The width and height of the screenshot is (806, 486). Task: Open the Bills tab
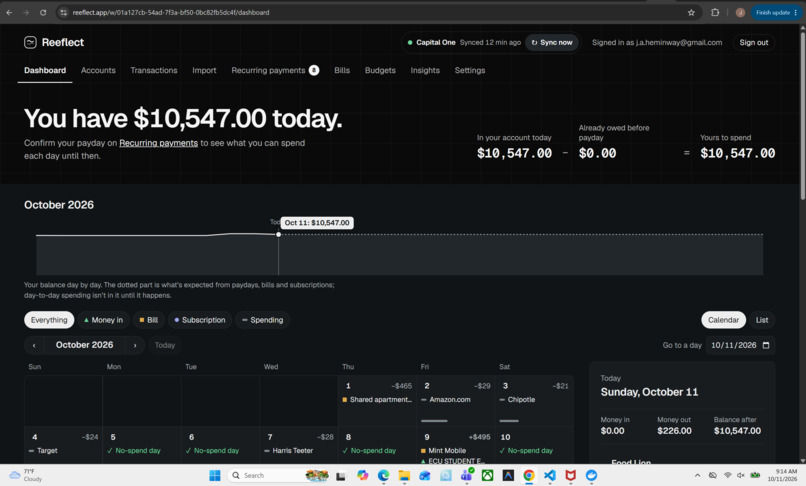(x=342, y=70)
